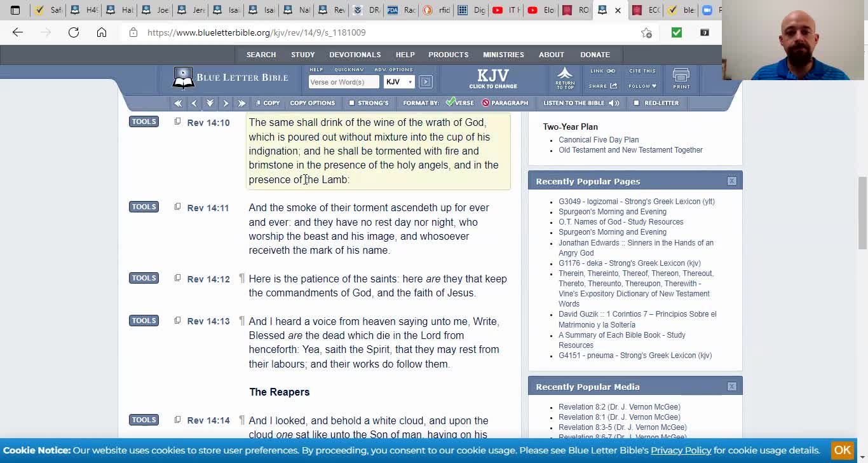The height and width of the screenshot is (463, 868).
Task: Open the Cite This option
Action: coord(642,71)
